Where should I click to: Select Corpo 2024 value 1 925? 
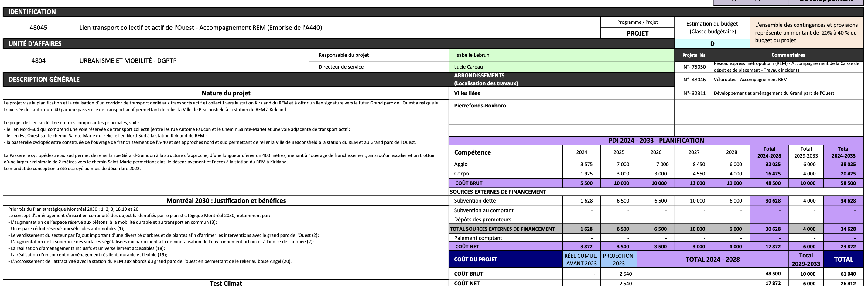[586, 174]
